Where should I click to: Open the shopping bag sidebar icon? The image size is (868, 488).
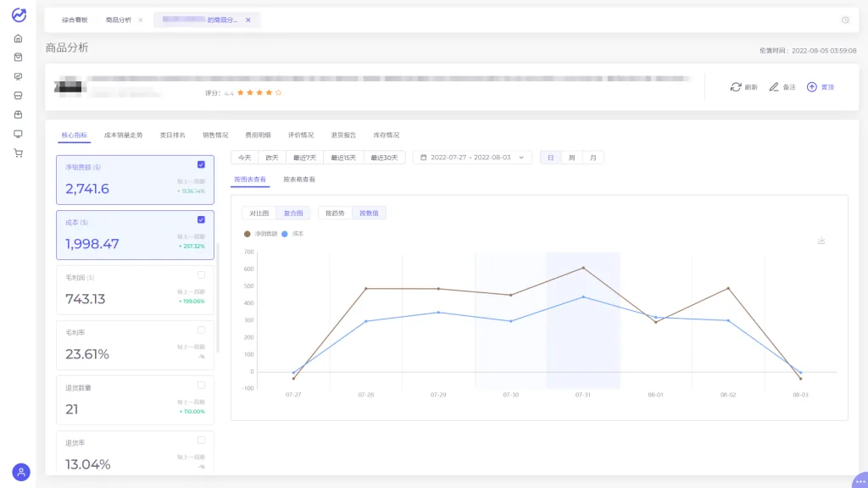pos(19,58)
